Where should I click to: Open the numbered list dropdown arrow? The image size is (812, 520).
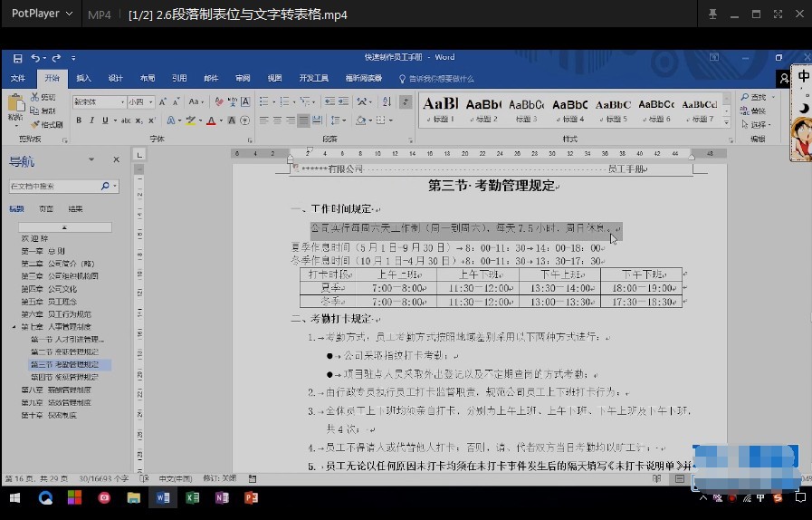(294, 102)
